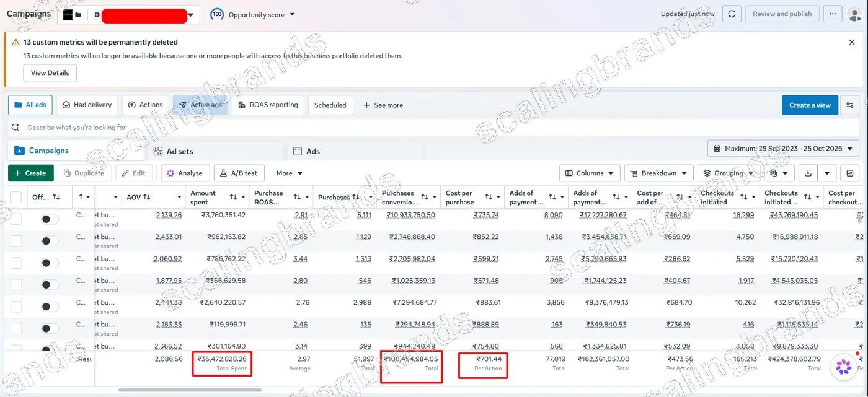868x397 pixels.
Task: Select the Scheduled view
Action: [330, 105]
